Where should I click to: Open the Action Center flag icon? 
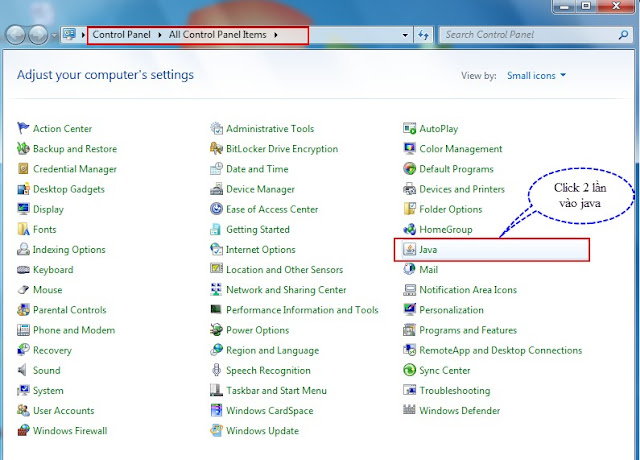(x=23, y=128)
